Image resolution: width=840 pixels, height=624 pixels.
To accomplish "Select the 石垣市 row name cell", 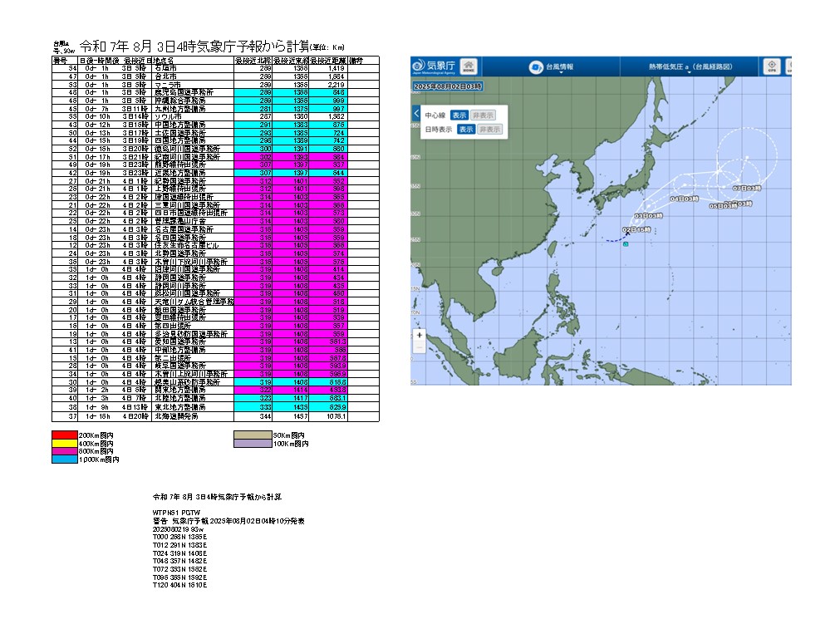I will (193, 68).
